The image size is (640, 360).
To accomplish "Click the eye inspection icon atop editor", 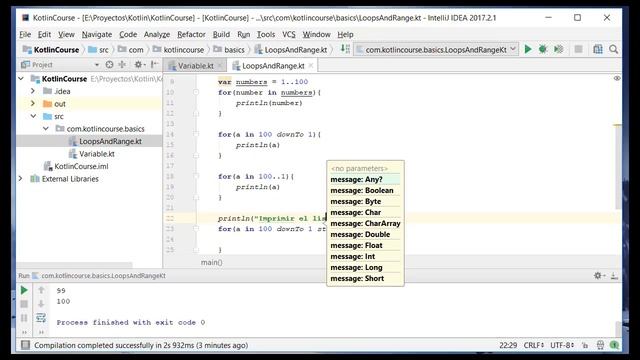I will [x=617, y=78].
